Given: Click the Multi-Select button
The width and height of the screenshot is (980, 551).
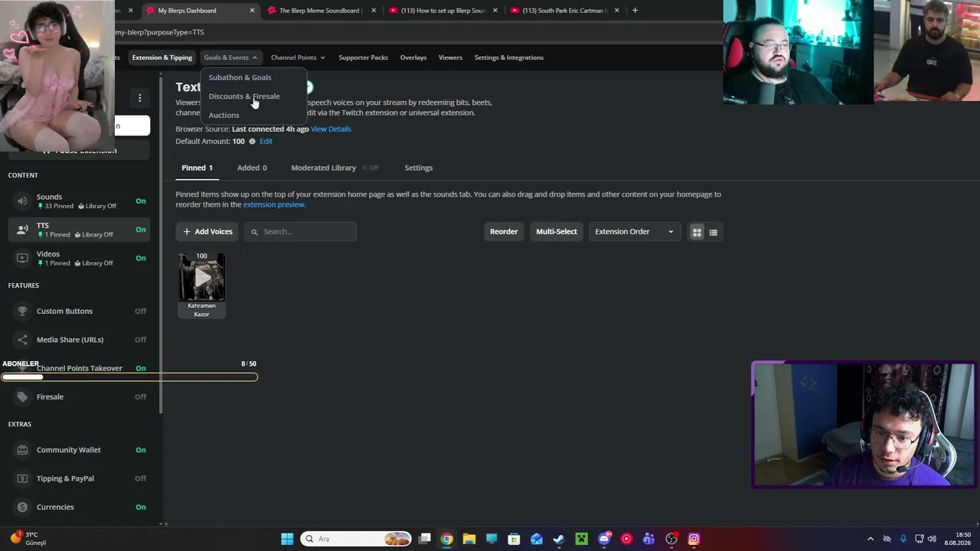Looking at the screenshot, I should pyautogui.click(x=557, y=232).
